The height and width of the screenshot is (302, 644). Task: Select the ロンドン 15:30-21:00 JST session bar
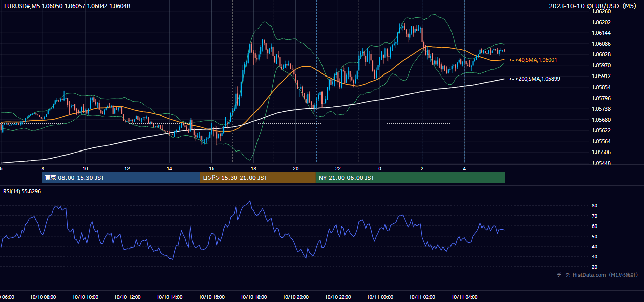click(x=258, y=178)
